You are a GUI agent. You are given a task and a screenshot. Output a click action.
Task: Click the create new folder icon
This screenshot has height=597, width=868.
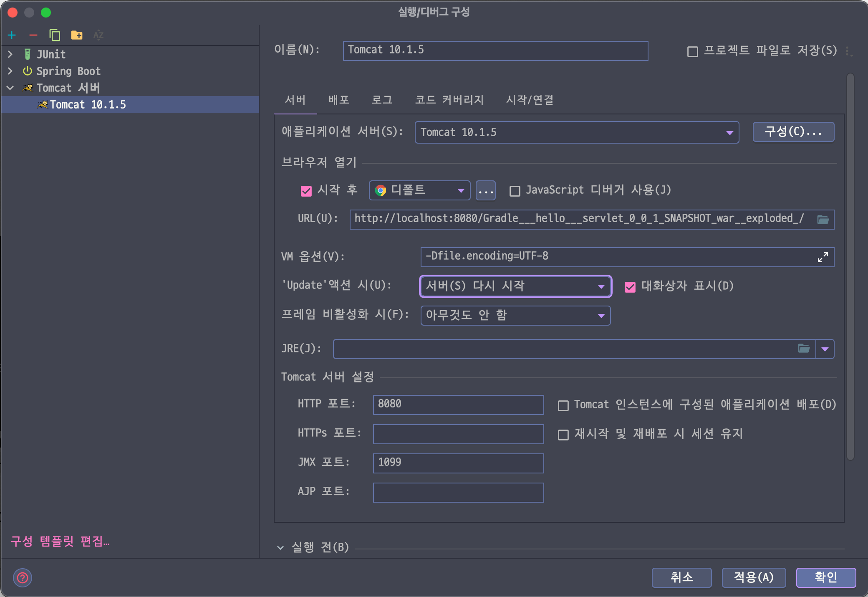77,35
